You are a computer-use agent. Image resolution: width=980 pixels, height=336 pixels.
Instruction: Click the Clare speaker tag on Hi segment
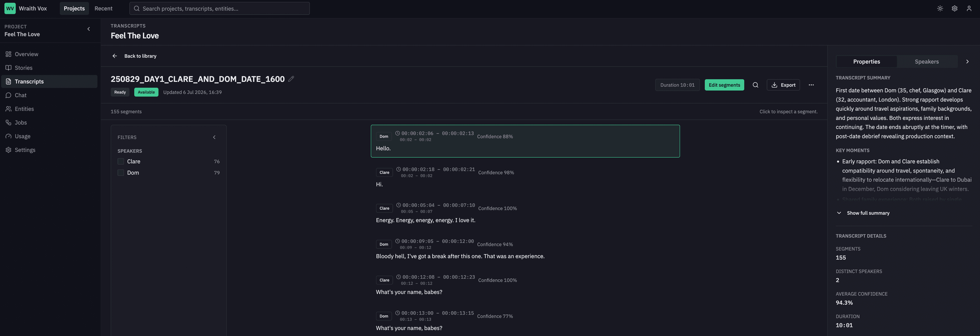point(384,172)
